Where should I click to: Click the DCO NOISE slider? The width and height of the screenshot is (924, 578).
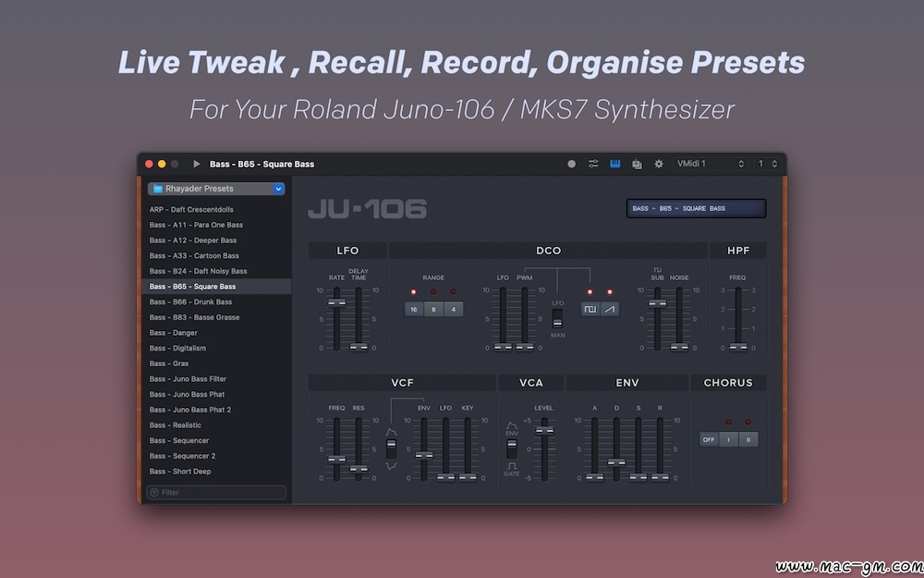click(679, 347)
